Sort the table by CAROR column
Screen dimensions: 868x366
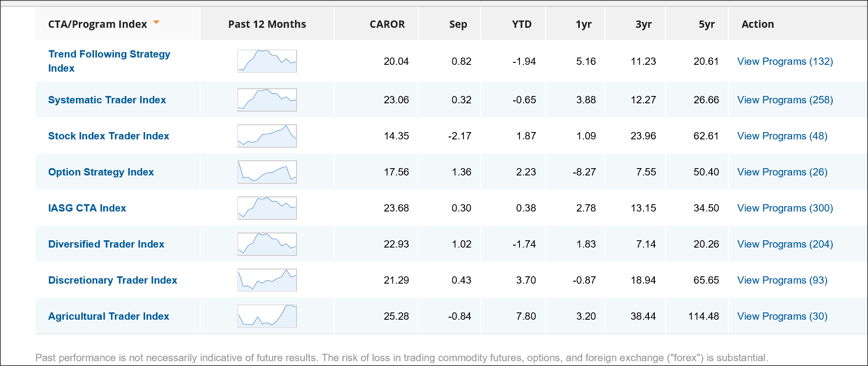(x=387, y=24)
